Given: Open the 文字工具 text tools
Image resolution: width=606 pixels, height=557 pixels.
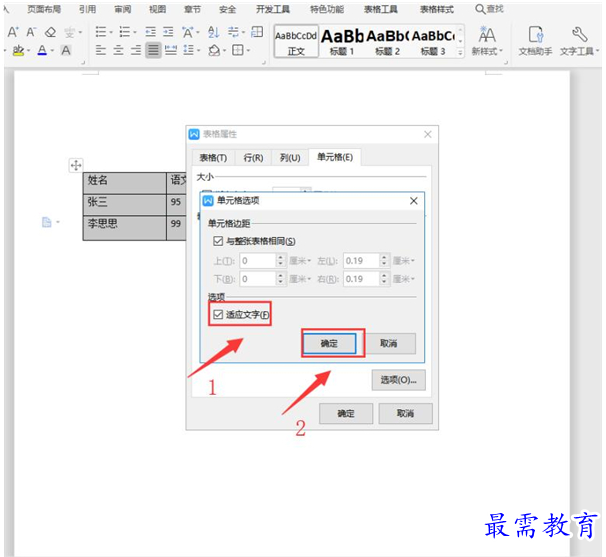Looking at the screenshot, I should click(579, 41).
